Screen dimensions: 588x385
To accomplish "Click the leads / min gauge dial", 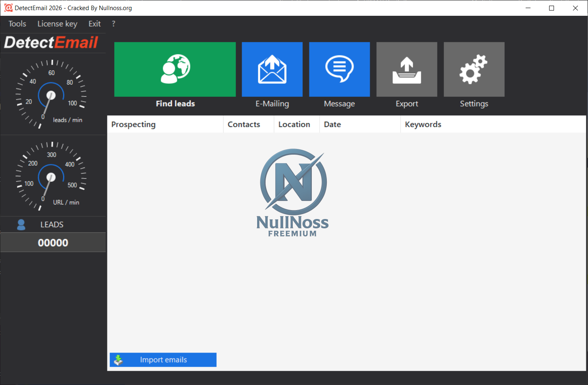I will pyautogui.click(x=51, y=95).
